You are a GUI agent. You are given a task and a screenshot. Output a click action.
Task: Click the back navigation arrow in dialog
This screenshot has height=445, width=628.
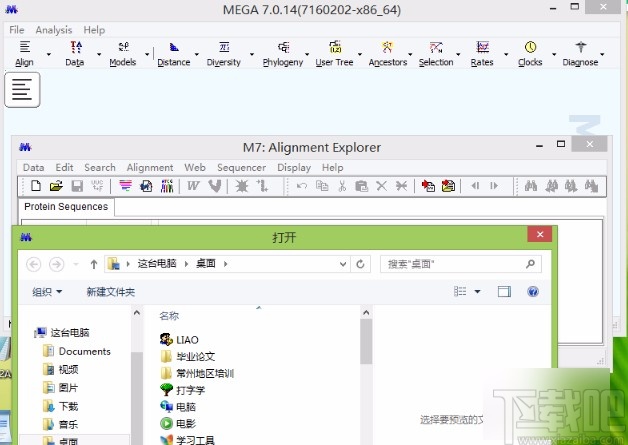click(x=34, y=264)
